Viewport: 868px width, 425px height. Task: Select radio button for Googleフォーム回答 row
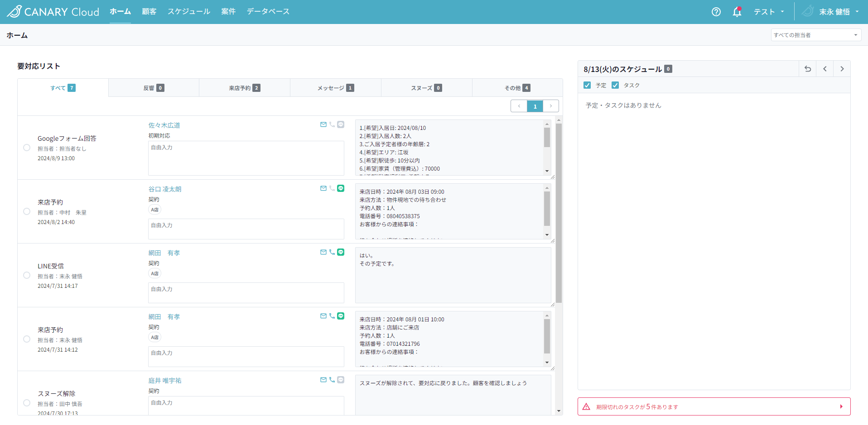tap(27, 148)
